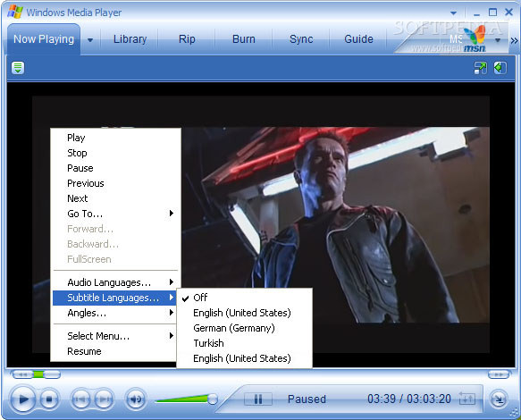Viewport: 521px width, 420px height.
Task: Expand the Now Playing tab dropdown arrow
Action: (90, 40)
